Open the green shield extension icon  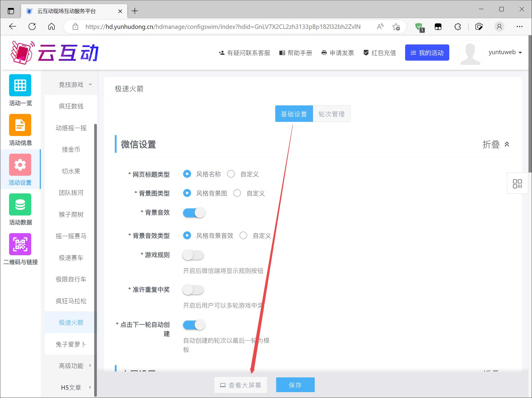pos(419,27)
